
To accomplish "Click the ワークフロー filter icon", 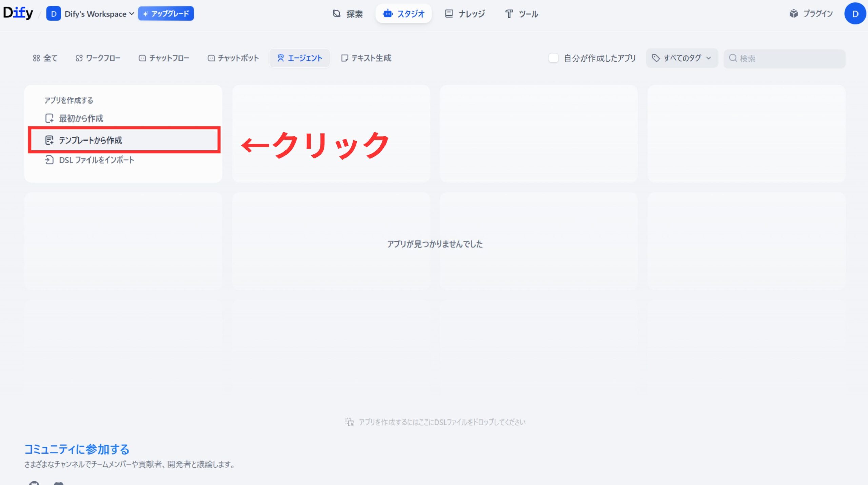I will [x=79, y=58].
